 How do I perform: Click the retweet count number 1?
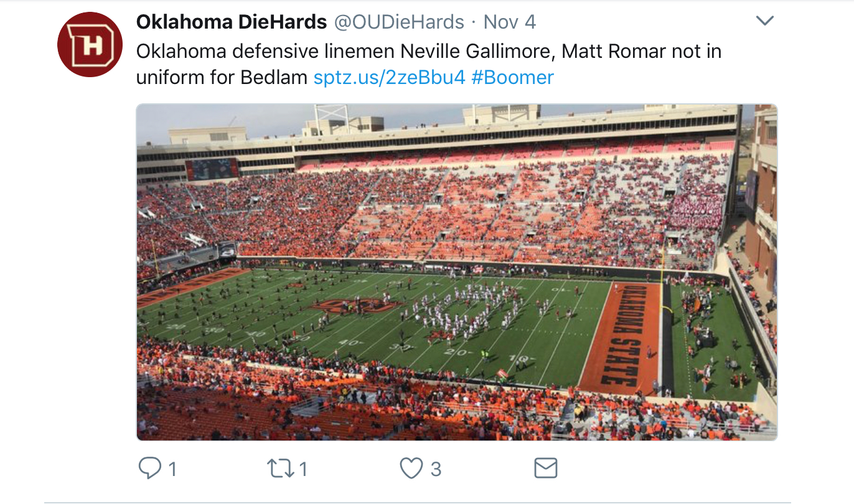[x=303, y=469]
